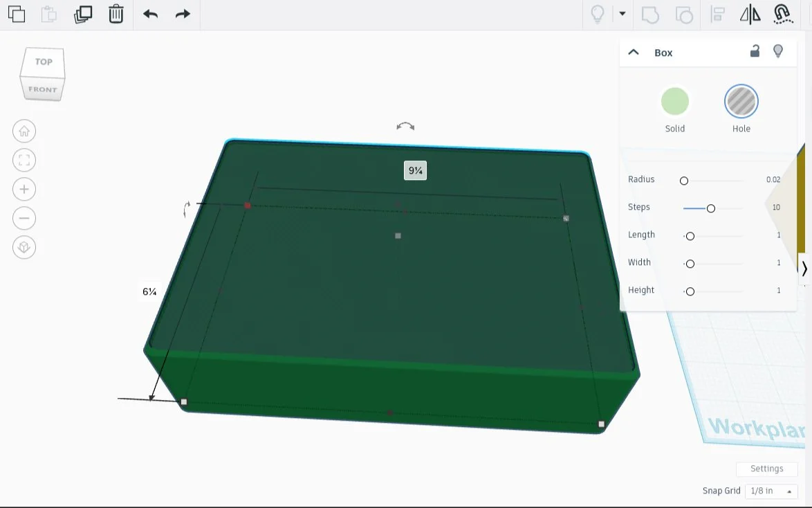This screenshot has height=508, width=812.
Task: Click the top-center height handle
Action: coord(398,236)
